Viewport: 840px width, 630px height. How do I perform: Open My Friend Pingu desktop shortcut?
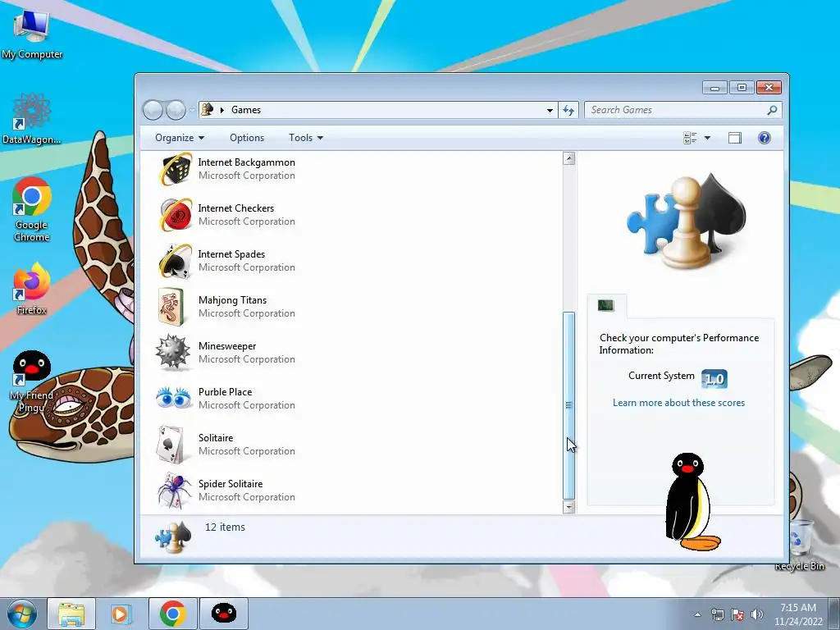click(32, 381)
